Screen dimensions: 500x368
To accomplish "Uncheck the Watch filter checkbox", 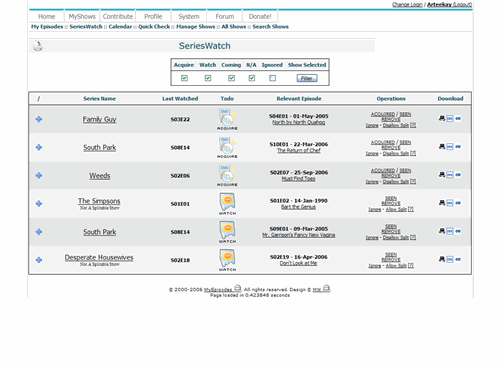I will [x=208, y=78].
